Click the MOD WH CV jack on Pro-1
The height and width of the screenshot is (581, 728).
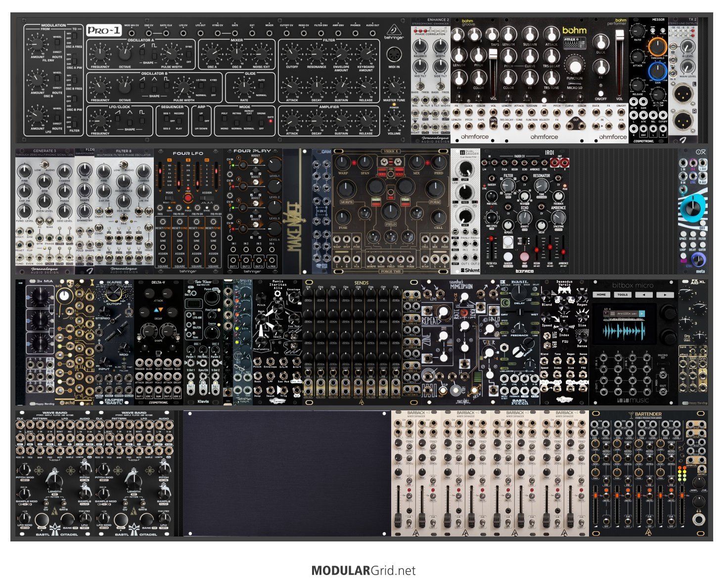[131, 33]
